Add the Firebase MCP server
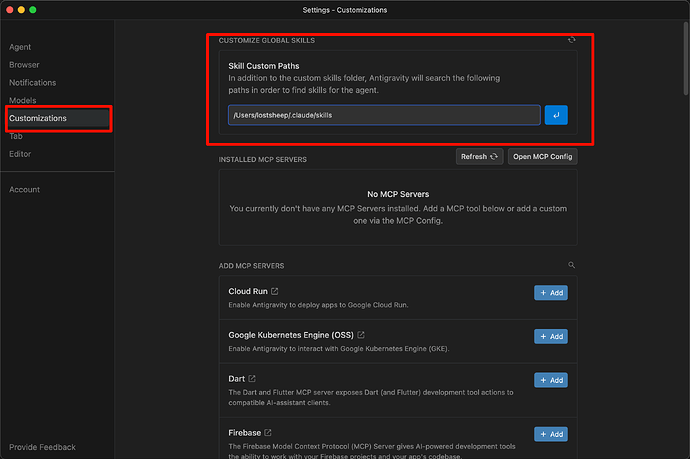The width and height of the screenshot is (690, 459). click(551, 434)
